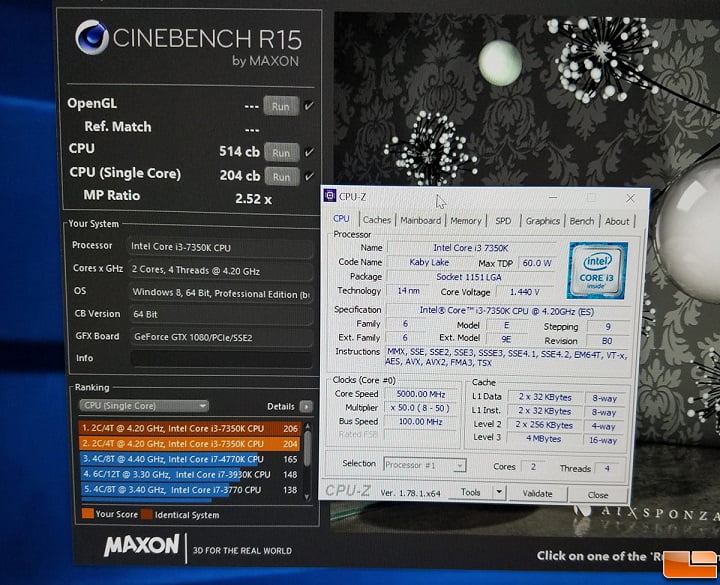Click the orange Your Score legend swatch

click(86, 514)
